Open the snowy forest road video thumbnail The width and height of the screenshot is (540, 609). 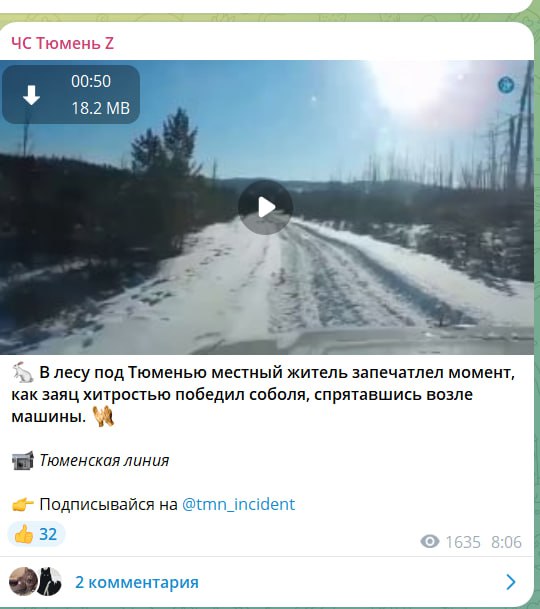[x=267, y=207]
